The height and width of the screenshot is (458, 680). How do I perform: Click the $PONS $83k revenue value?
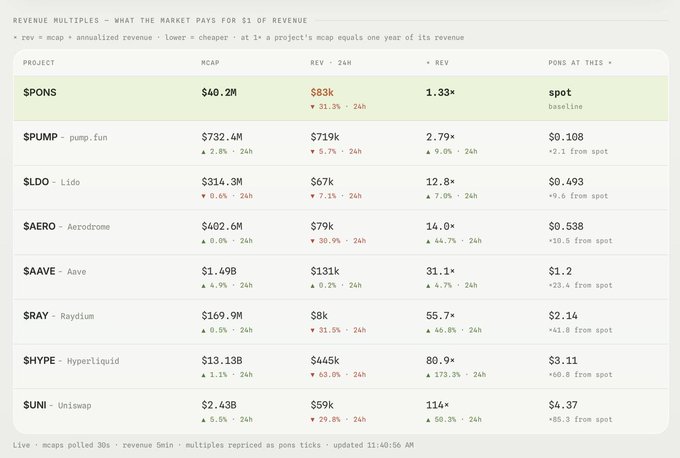point(322,92)
